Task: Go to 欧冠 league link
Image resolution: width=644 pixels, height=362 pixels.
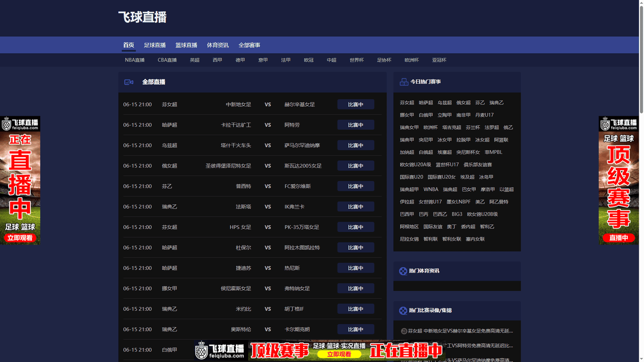Action: 309,60
